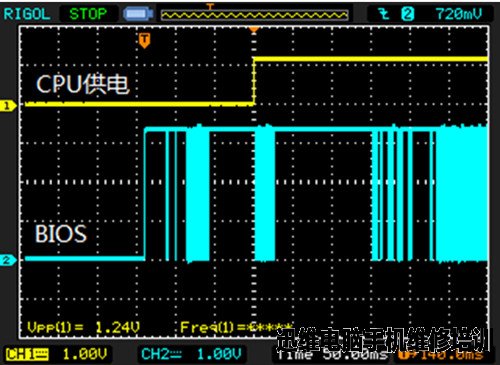This screenshot has height=365, width=500.
Task: Click the Time 50.00ms timebase readout
Action: point(332,355)
